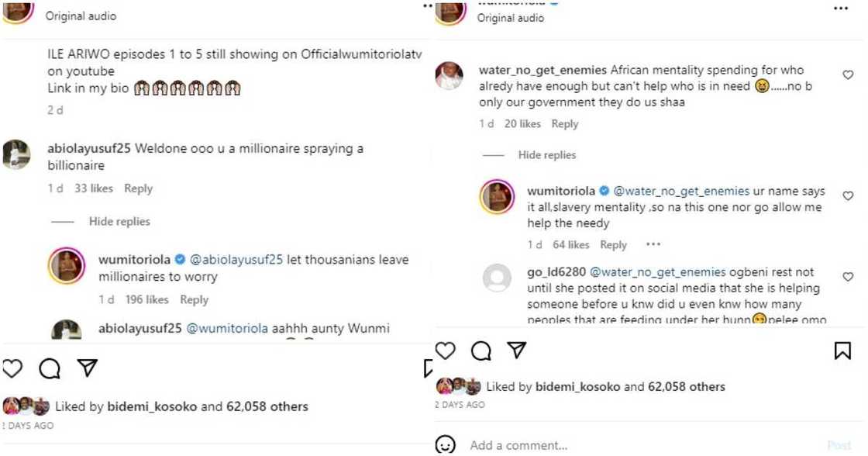Image resolution: width=868 pixels, height=456 pixels.
Task: Click comment bubble icon in the left panel
Action: [x=50, y=368]
